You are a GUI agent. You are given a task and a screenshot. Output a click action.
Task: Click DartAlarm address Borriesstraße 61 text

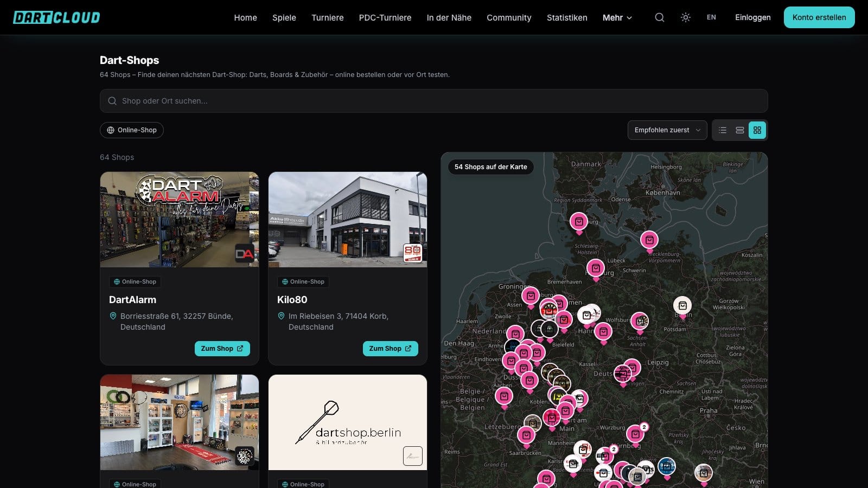point(177,322)
